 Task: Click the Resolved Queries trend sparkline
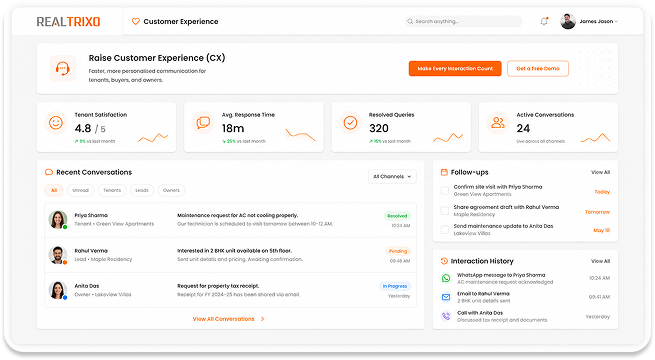pos(448,138)
